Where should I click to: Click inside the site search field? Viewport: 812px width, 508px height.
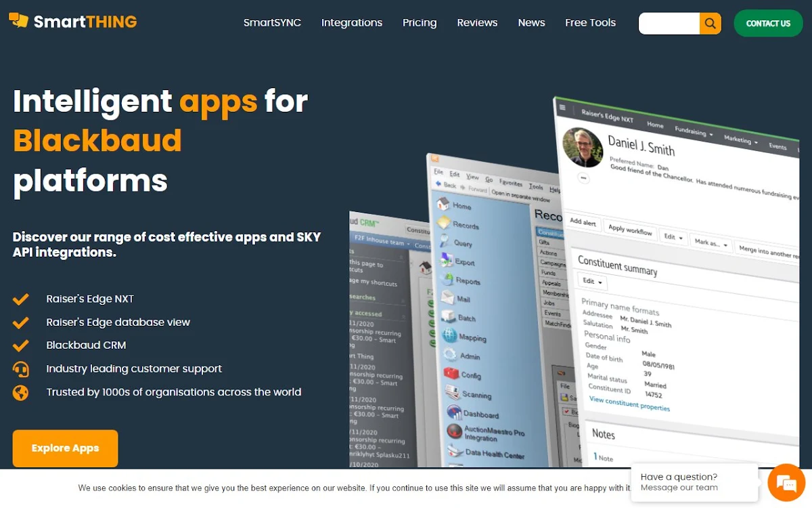click(x=669, y=23)
